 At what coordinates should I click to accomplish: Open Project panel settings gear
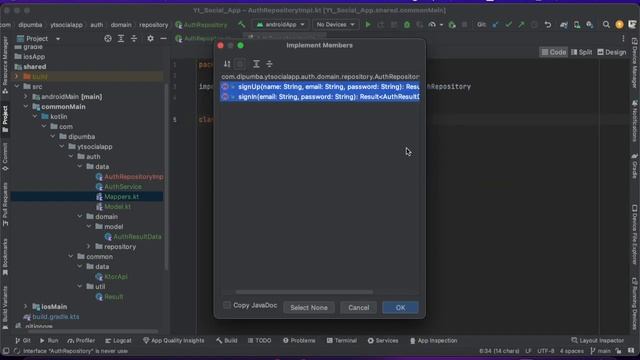(x=150, y=38)
